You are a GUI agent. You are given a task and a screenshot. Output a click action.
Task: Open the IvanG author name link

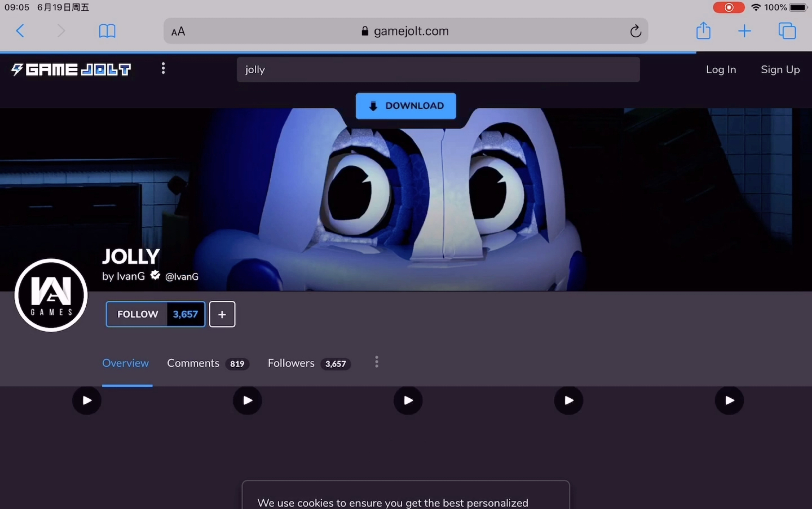[130, 276]
